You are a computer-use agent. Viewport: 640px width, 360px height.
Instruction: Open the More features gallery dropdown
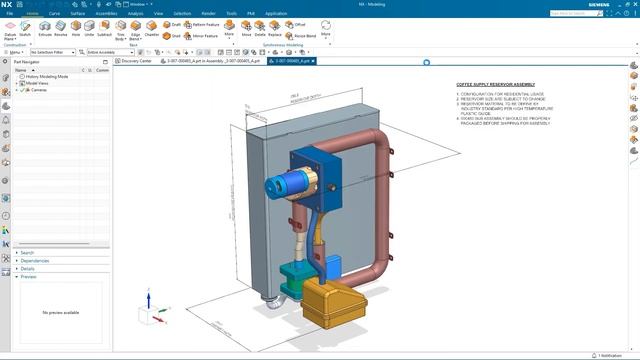229,29
